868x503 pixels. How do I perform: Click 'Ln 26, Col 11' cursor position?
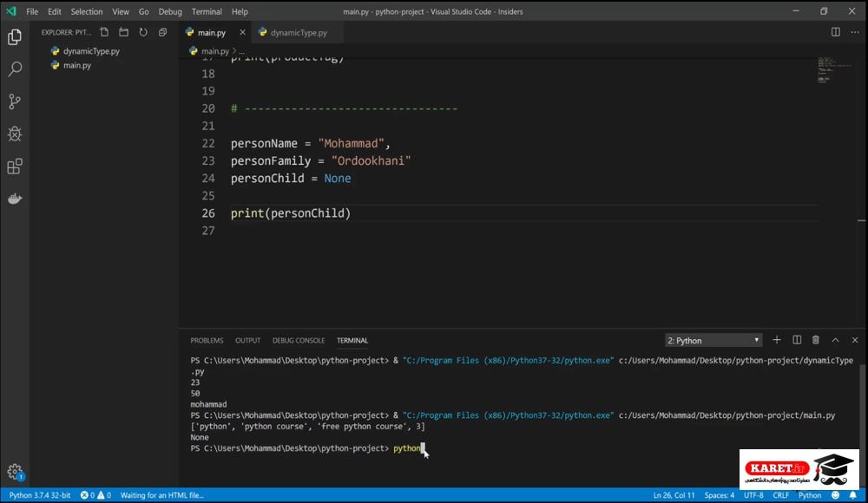coord(674,495)
